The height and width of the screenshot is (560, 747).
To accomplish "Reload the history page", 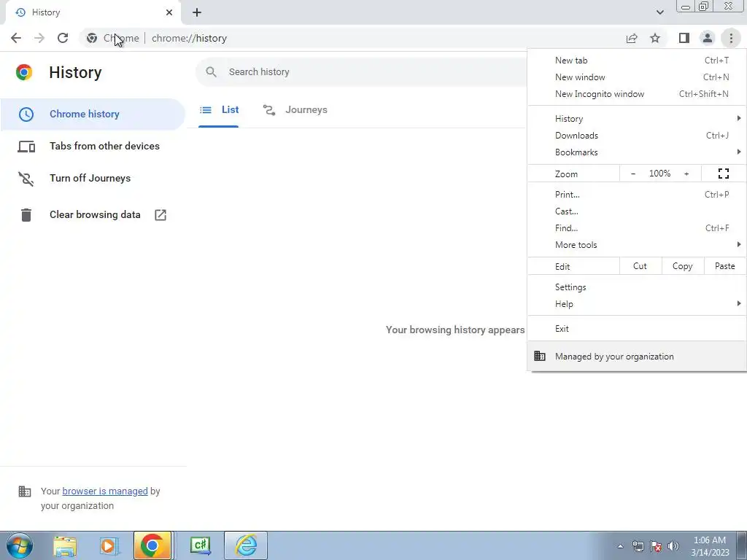I will tap(63, 38).
